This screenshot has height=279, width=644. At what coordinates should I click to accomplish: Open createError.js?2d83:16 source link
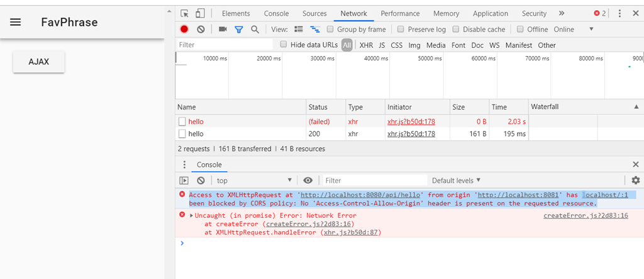click(x=586, y=215)
